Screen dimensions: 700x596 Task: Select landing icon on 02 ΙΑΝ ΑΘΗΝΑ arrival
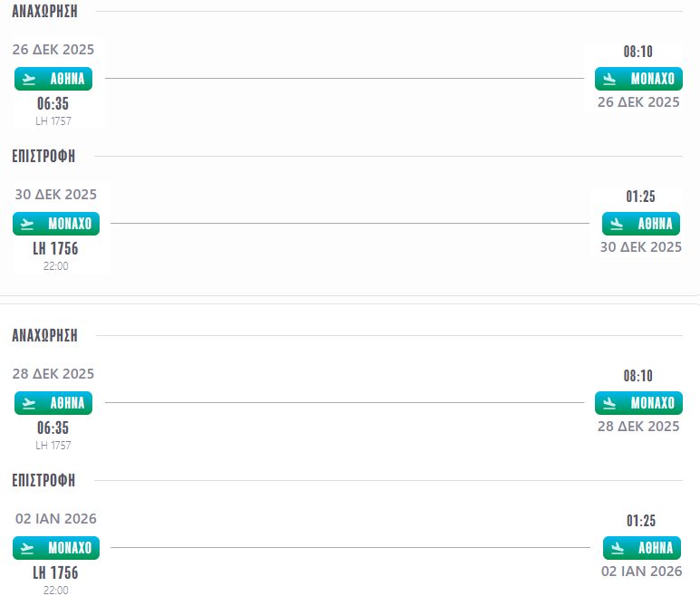click(x=618, y=548)
